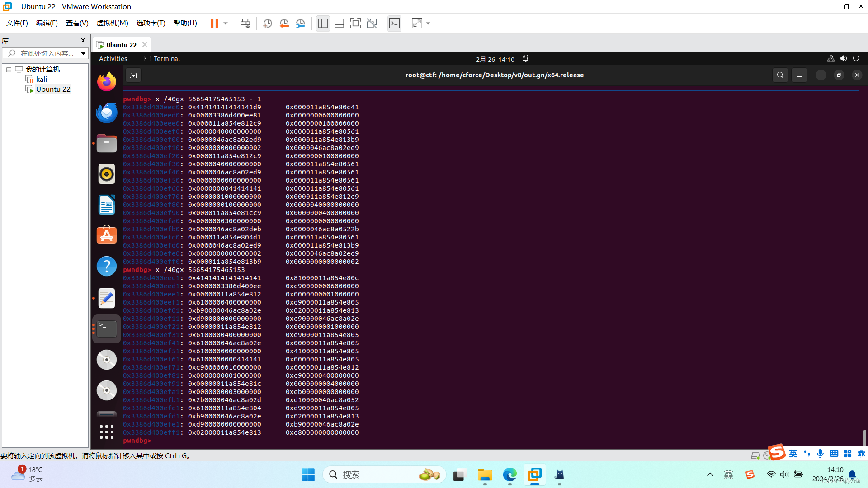Select 我的计算机 in the library
This screenshot has width=868, height=488.
(x=42, y=69)
